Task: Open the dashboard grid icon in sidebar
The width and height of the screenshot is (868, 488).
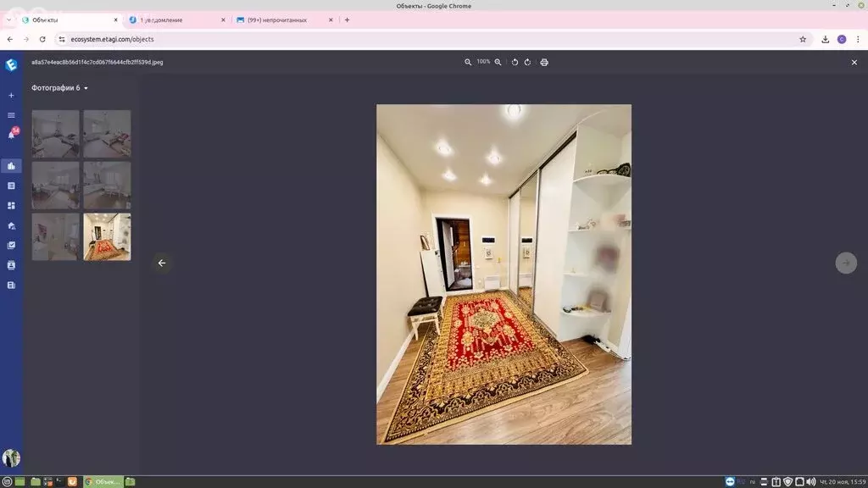Action: coord(11,205)
